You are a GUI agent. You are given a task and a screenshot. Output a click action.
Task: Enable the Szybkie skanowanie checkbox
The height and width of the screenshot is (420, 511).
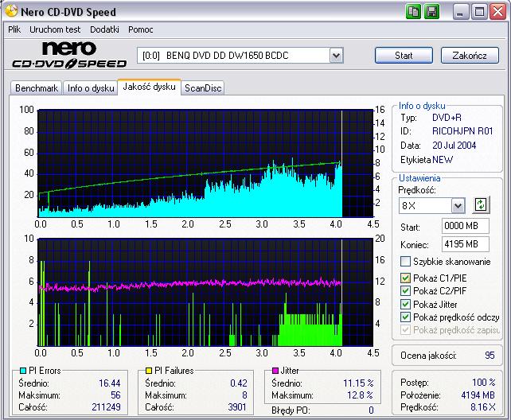pos(406,262)
